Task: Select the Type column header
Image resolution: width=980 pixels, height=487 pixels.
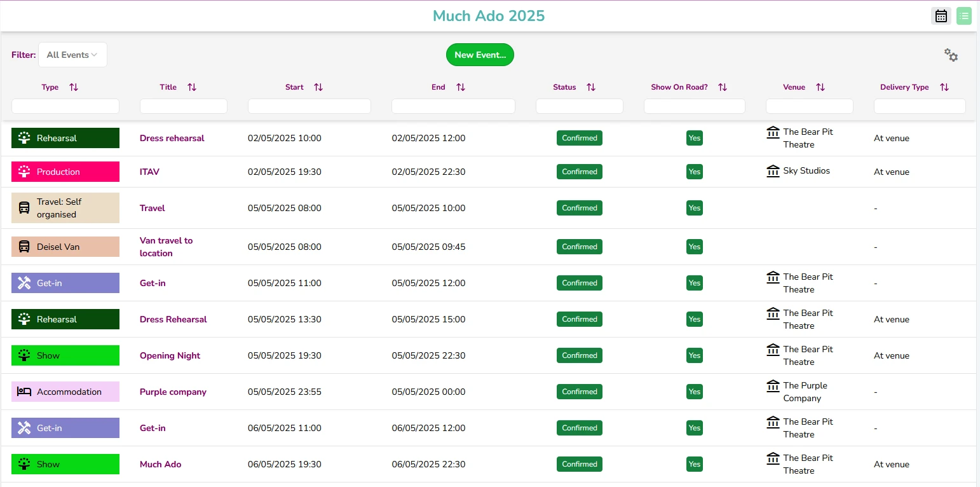Action: tap(50, 86)
